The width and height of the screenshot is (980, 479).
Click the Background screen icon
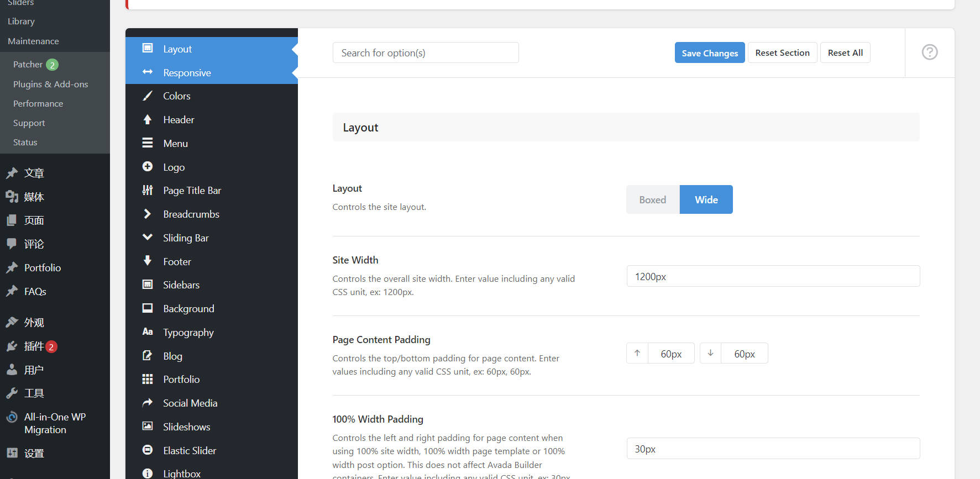[148, 308]
